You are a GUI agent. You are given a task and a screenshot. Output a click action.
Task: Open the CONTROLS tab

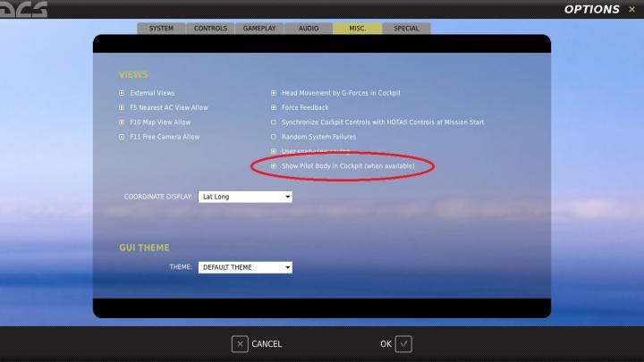click(210, 29)
